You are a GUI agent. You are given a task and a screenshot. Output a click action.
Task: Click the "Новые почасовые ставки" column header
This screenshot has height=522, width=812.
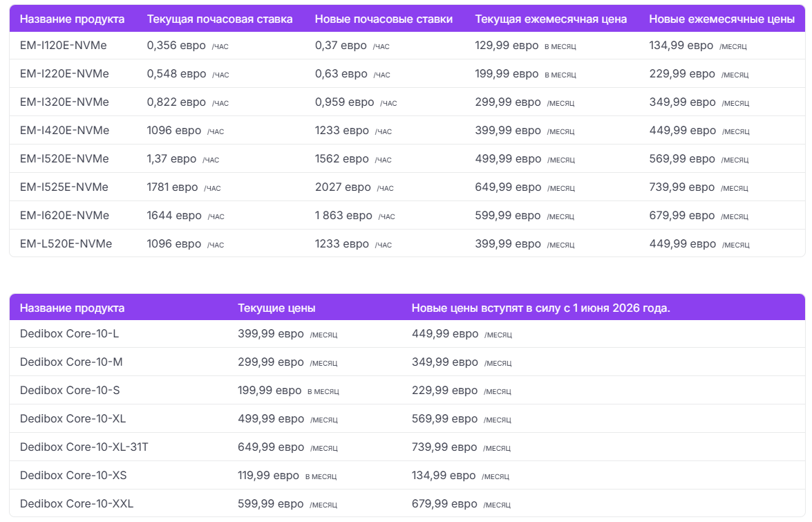pyautogui.click(x=384, y=19)
